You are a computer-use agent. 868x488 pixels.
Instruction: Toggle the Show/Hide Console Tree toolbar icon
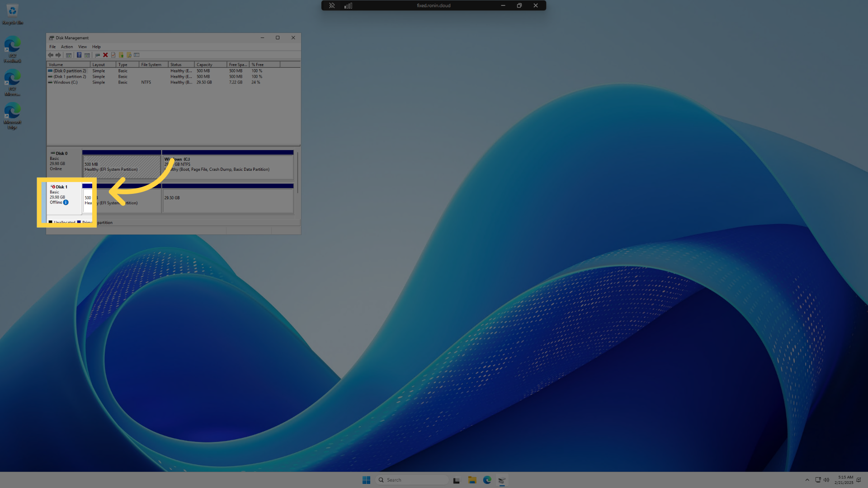coord(69,55)
